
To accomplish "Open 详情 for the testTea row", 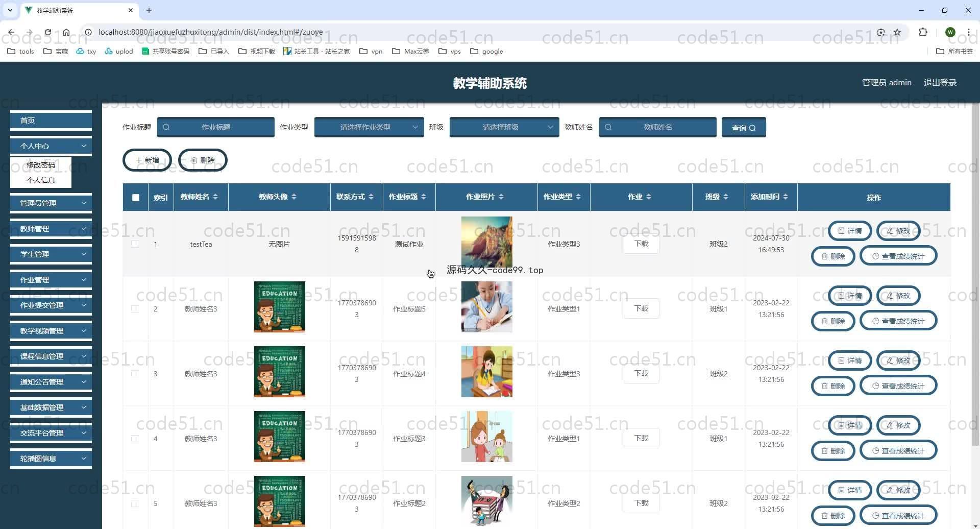I will point(850,231).
